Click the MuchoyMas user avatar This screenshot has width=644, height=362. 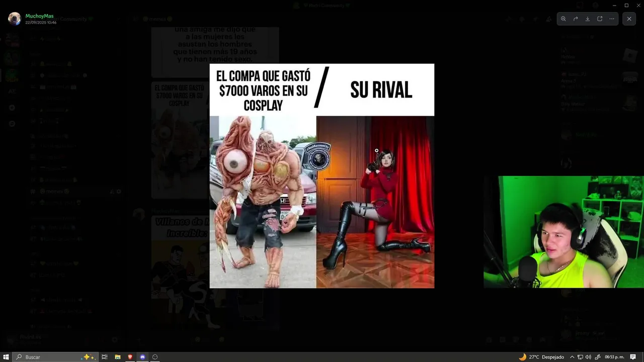pyautogui.click(x=15, y=19)
